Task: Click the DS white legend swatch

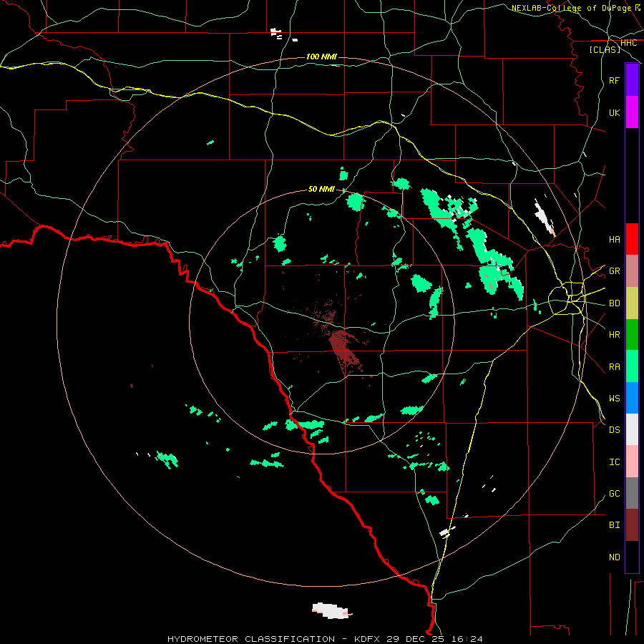Action: [632, 429]
